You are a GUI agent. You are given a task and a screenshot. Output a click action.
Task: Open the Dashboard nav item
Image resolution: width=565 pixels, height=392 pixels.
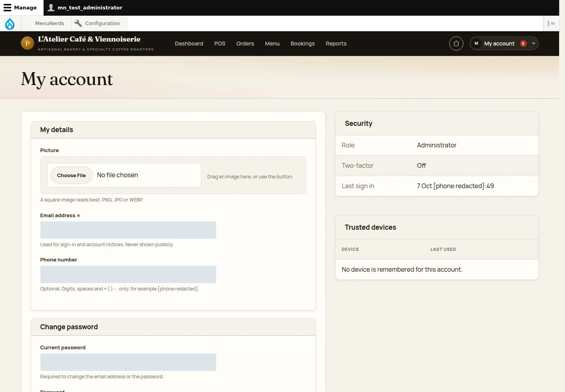[x=189, y=44]
